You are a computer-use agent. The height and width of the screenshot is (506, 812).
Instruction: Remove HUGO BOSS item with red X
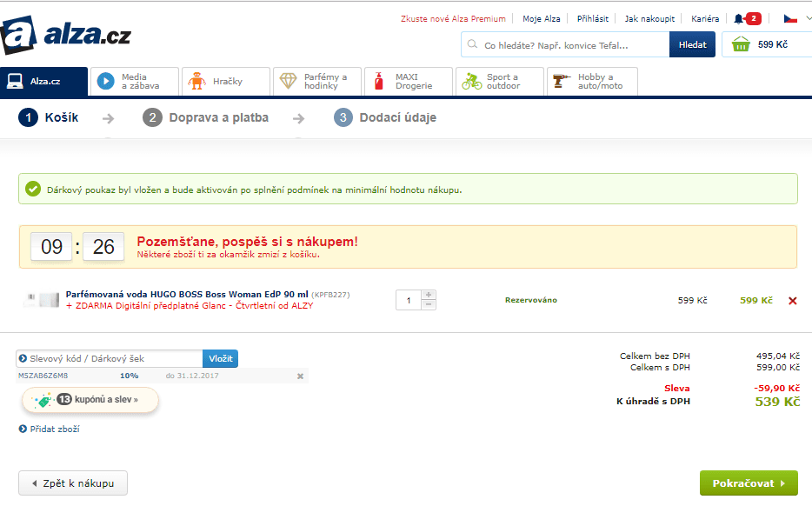click(x=792, y=301)
